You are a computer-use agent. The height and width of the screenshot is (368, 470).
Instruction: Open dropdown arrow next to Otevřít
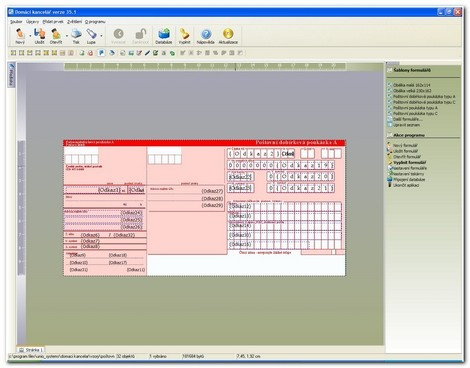66,35
